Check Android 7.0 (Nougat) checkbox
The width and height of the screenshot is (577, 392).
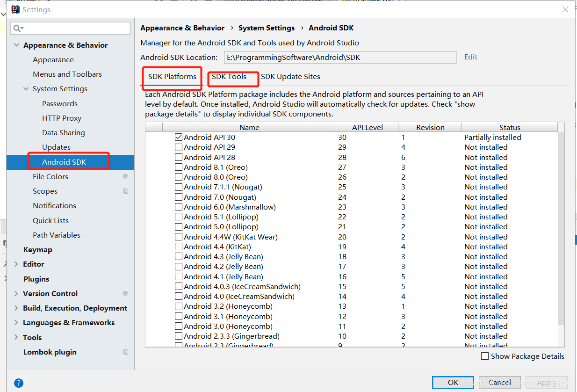point(178,197)
